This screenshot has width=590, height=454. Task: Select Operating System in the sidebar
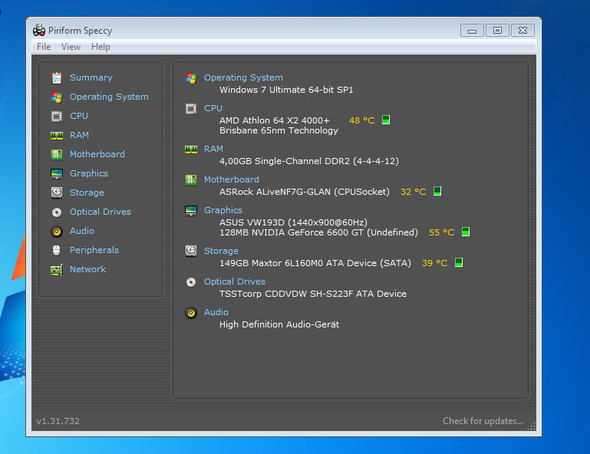[109, 97]
